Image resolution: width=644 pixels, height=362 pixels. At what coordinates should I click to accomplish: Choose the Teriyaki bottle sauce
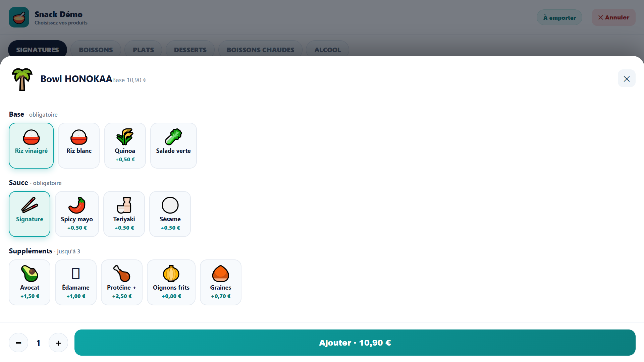coord(124,214)
